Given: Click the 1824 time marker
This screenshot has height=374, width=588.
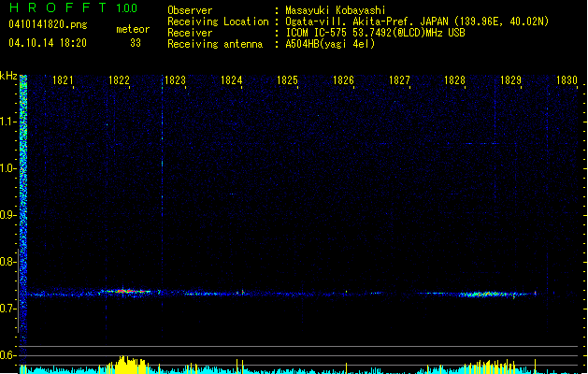Looking at the screenshot, I should 232,80.
